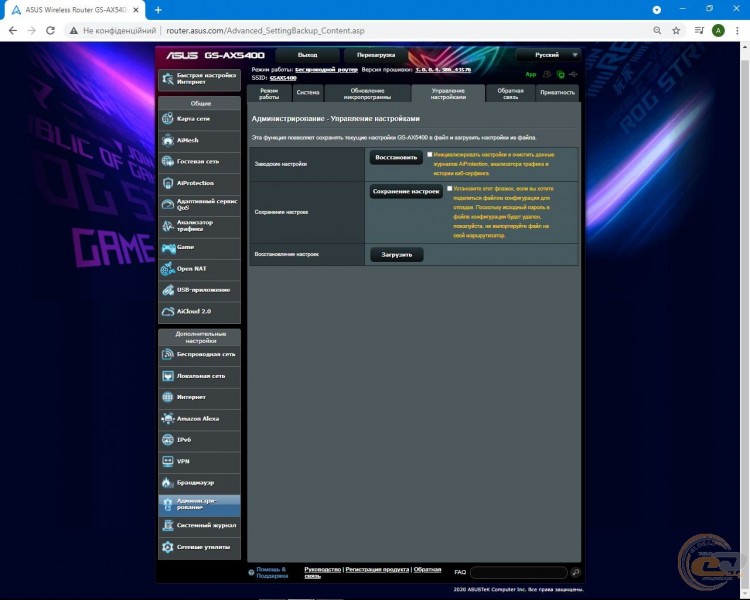Open the Регистрация продукта link

(x=377, y=569)
